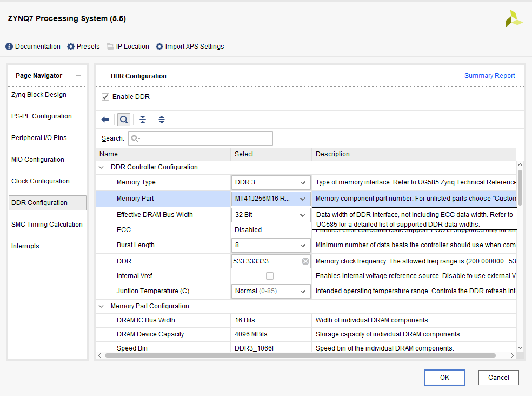The height and width of the screenshot is (396, 532).
Task: Click the vertical scrollbar up arrow
Action: tap(520, 164)
